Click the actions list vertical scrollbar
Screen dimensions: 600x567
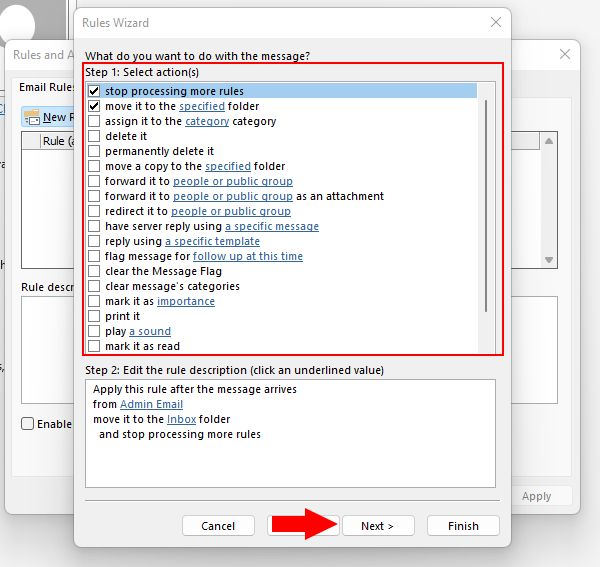pos(486,200)
